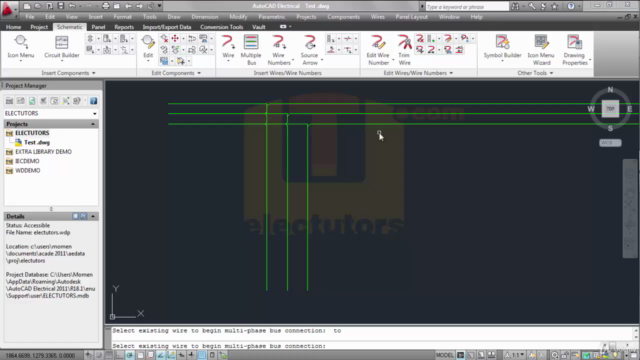Open the Dimension menu
The image size is (640, 360).
tap(205, 17)
